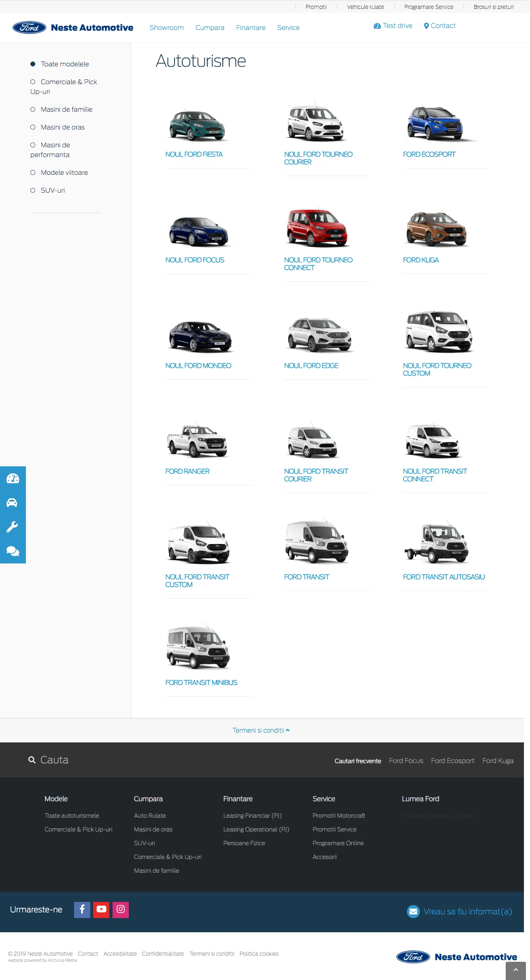Open Accesorii footer link
This screenshot has width=530, height=980.
pos(325,857)
